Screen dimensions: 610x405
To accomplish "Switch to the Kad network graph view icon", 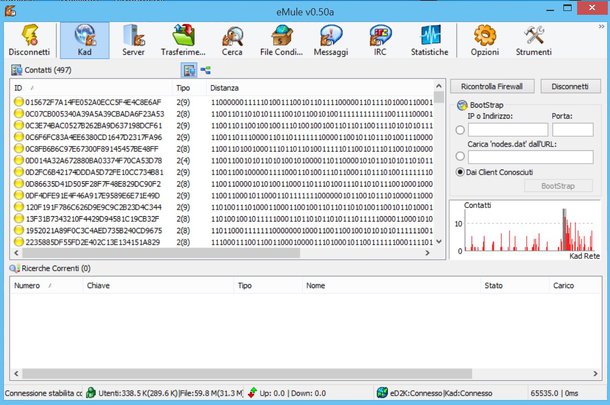I will click(x=205, y=70).
